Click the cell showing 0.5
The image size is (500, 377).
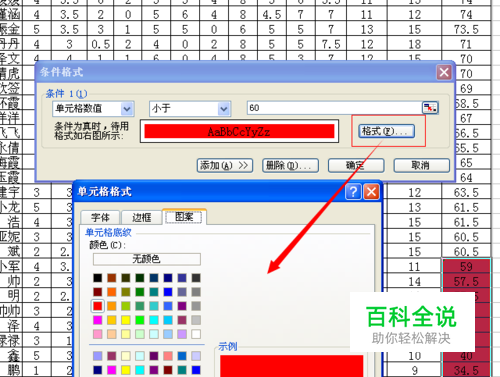coord(101,44)
